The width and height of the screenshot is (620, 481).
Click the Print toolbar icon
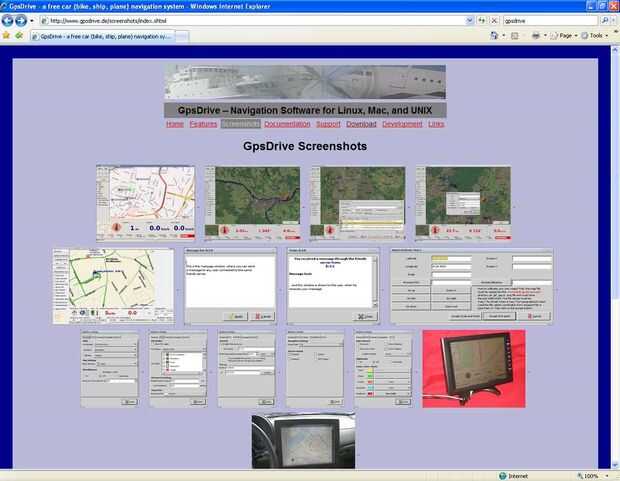click(x=536, y=36)
